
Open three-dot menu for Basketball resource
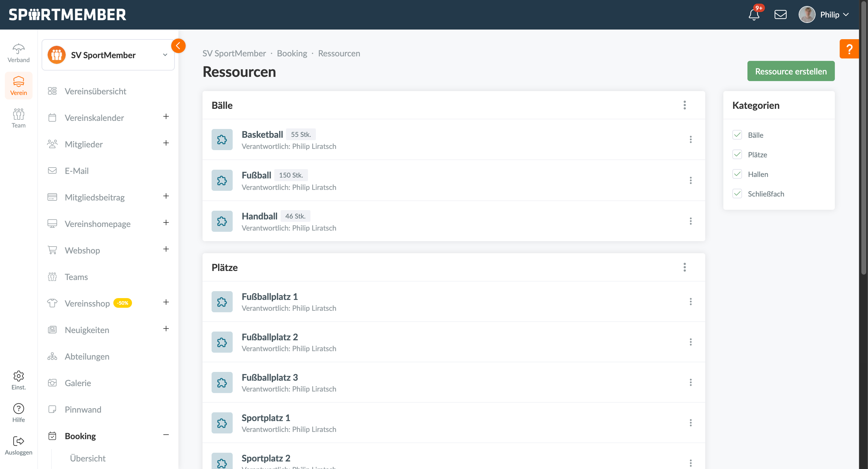[690, 140]
